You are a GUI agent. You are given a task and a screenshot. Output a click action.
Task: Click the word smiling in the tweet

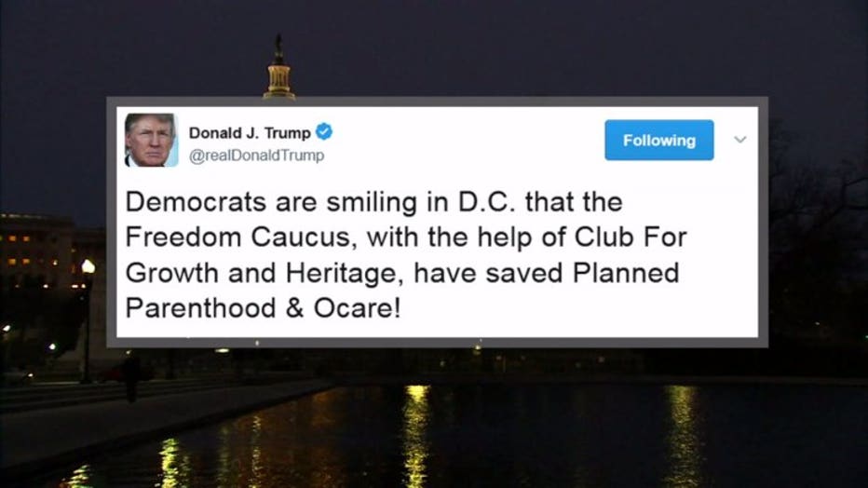372,202
